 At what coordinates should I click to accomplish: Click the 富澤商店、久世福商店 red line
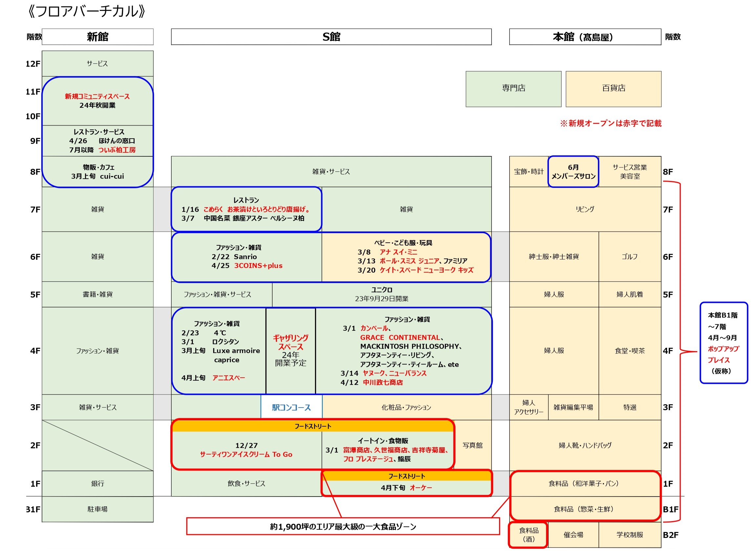tap(396, 450)
